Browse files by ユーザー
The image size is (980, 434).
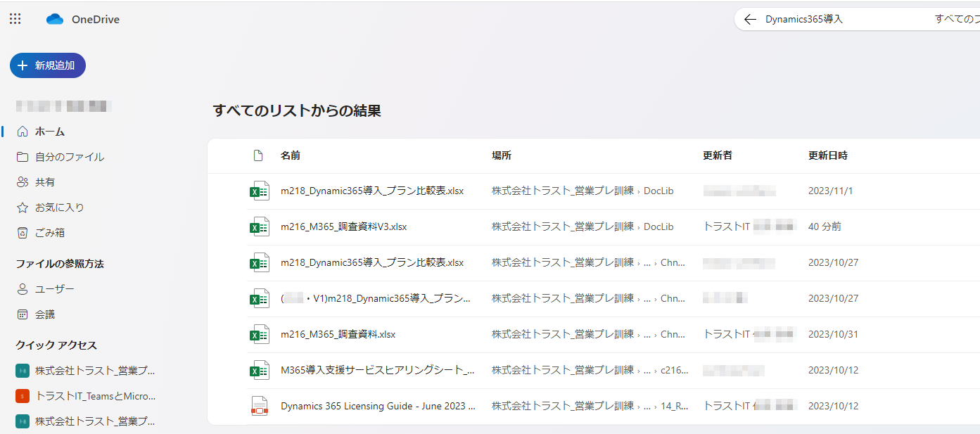click(x=54, y=289)
